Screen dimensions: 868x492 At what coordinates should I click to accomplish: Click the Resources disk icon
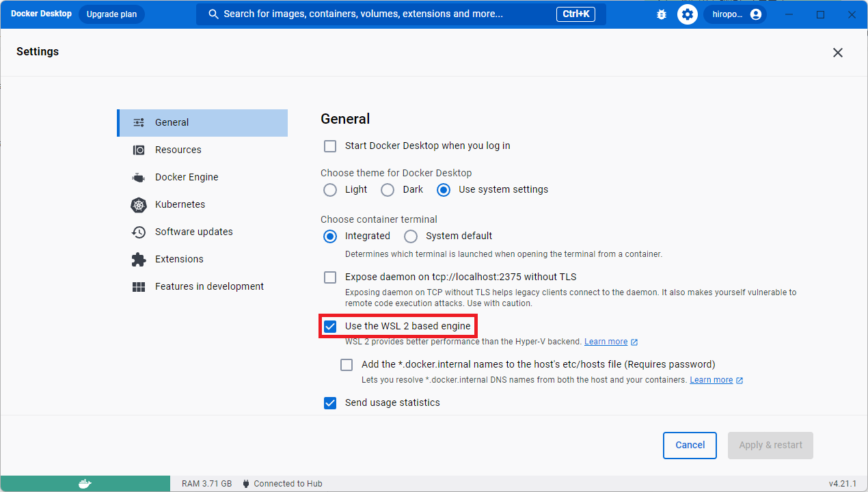coord(139,150)
